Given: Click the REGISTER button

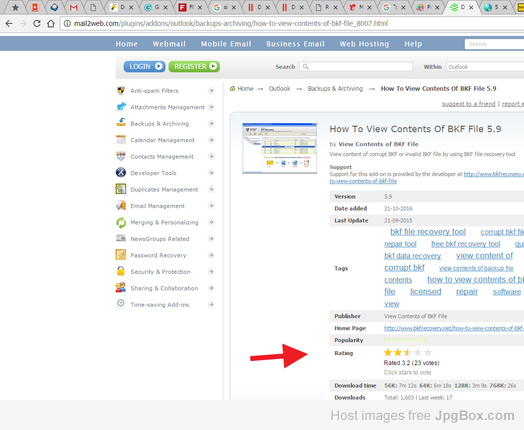Looking at the screenshot, I should coord(194,66).
